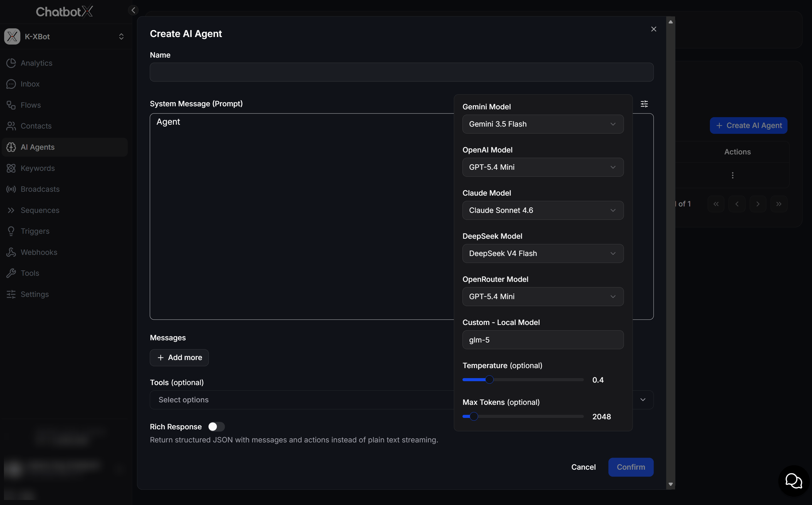Click the Keywords icon in sidebar

tap(11, 168)
